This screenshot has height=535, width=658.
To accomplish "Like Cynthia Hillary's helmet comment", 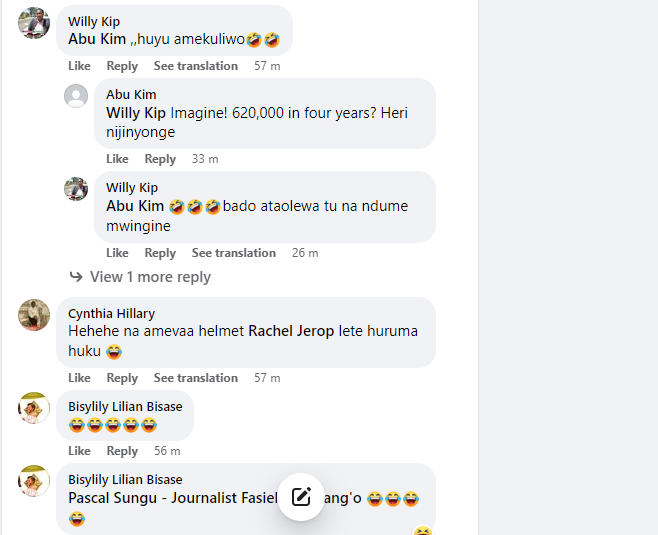I will (x=79, y=378).
